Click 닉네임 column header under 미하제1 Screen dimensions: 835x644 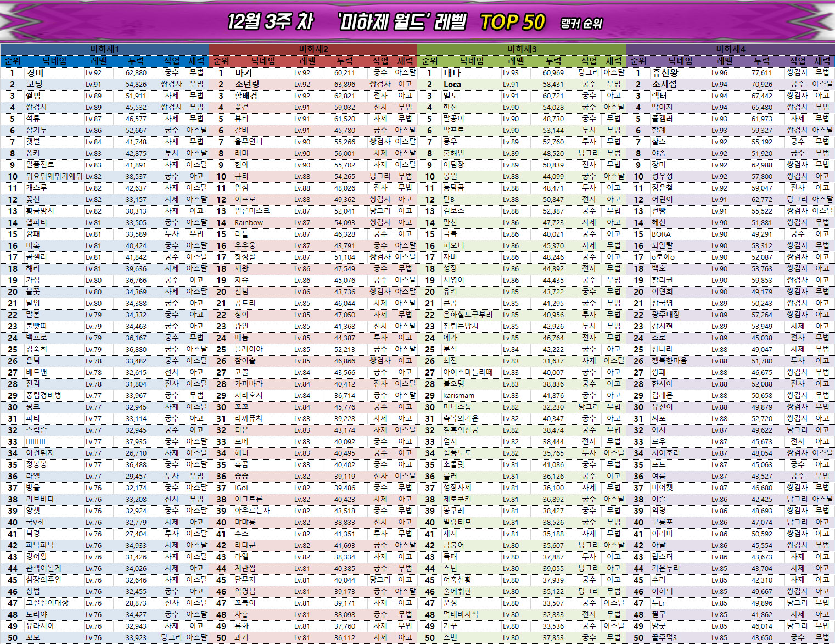coord(55,61)
